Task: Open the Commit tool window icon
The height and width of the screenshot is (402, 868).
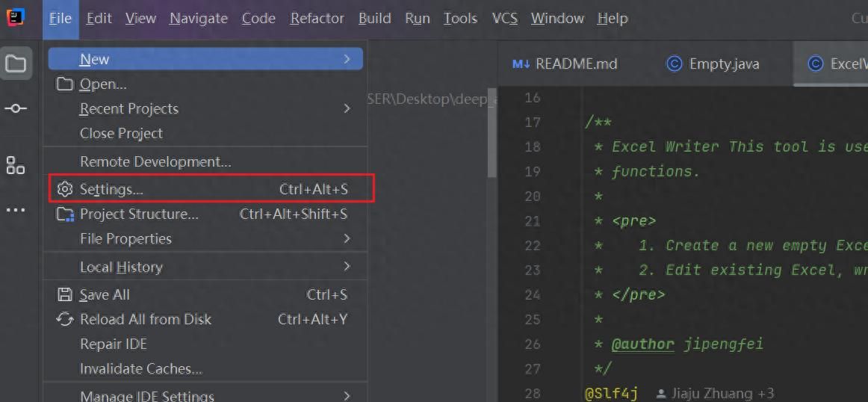Action: coord(16,109)
